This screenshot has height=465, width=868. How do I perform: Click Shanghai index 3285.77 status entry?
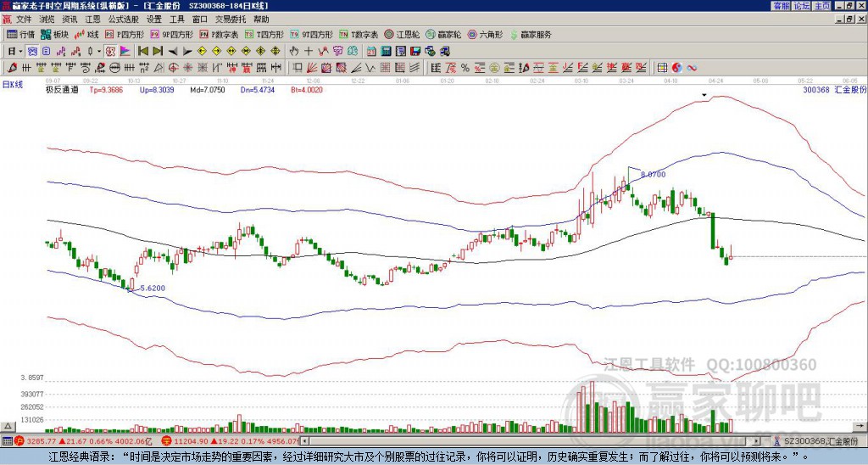83,441
